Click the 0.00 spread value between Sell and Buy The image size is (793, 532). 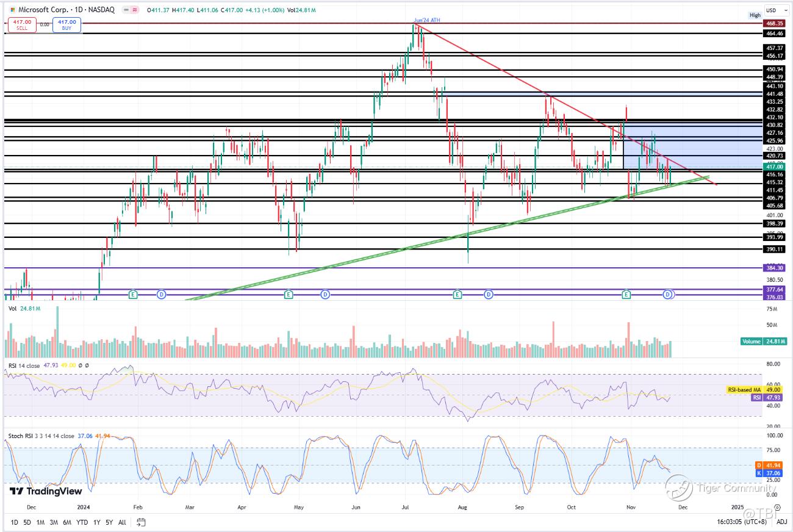click(44, 25)
